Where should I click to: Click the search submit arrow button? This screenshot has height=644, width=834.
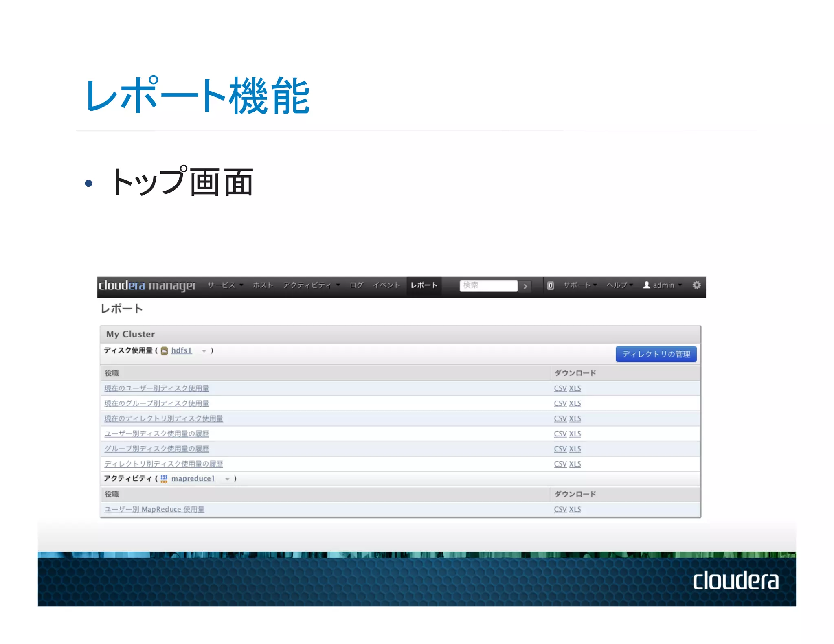[525, 286]
